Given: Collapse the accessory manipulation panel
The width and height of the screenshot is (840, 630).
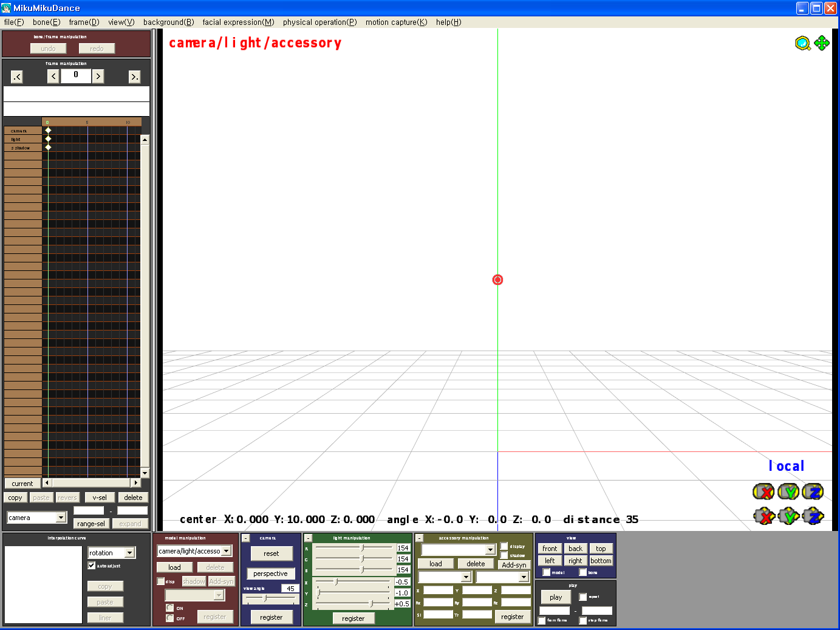Looking at the screenshot, I should click(x=419, y=538).
